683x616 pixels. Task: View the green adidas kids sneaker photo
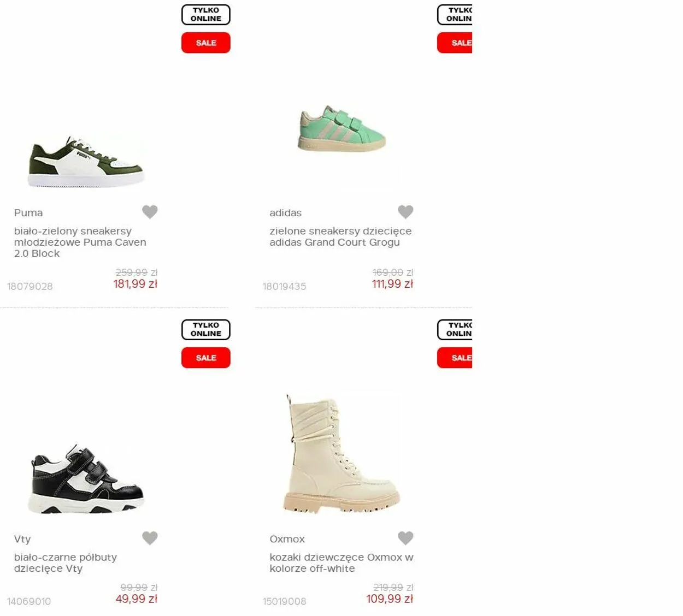click(x=341, y=129)
